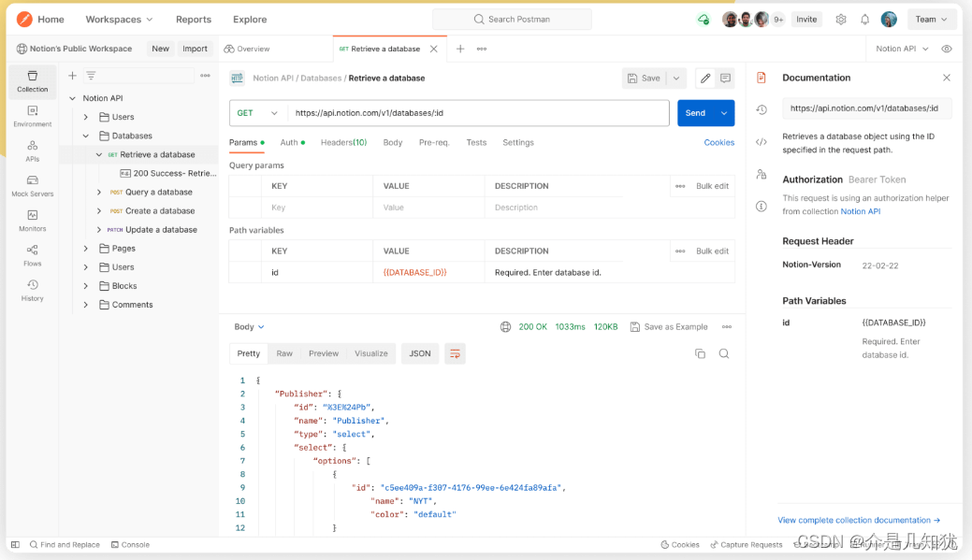This screenshot has width=972, height=560.
Task: Open the code snippet icon in right rail
Action: [x=762, y=142]
